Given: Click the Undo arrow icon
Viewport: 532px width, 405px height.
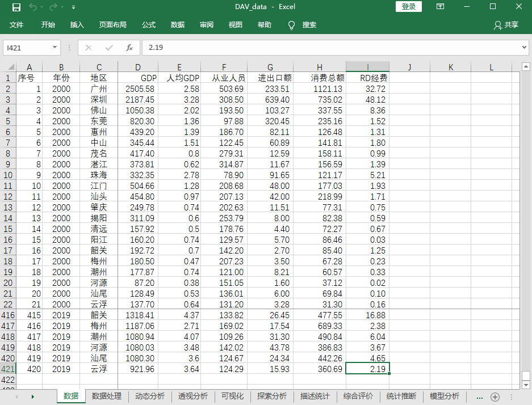Looking at the screenshot, I should (x=32, y=7).
